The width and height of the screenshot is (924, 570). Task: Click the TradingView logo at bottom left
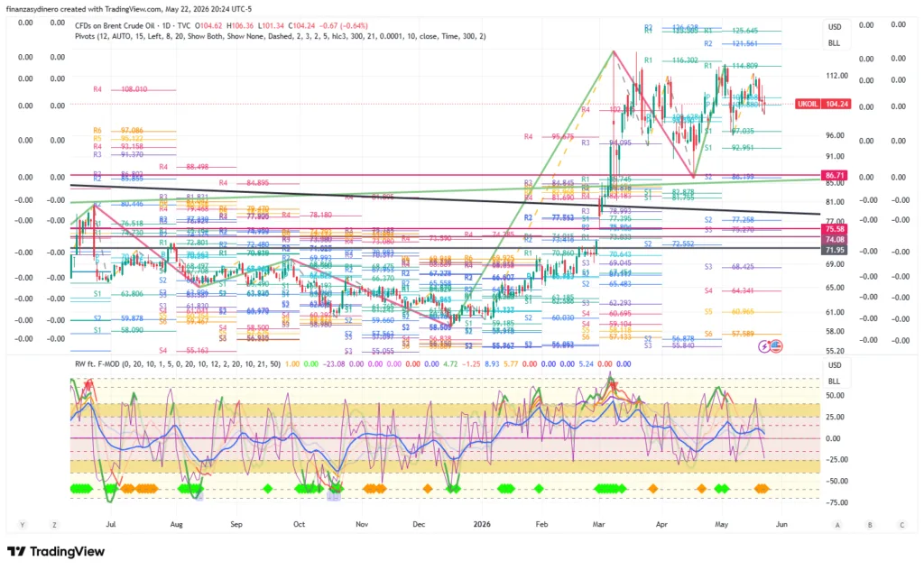click(56, 552)
